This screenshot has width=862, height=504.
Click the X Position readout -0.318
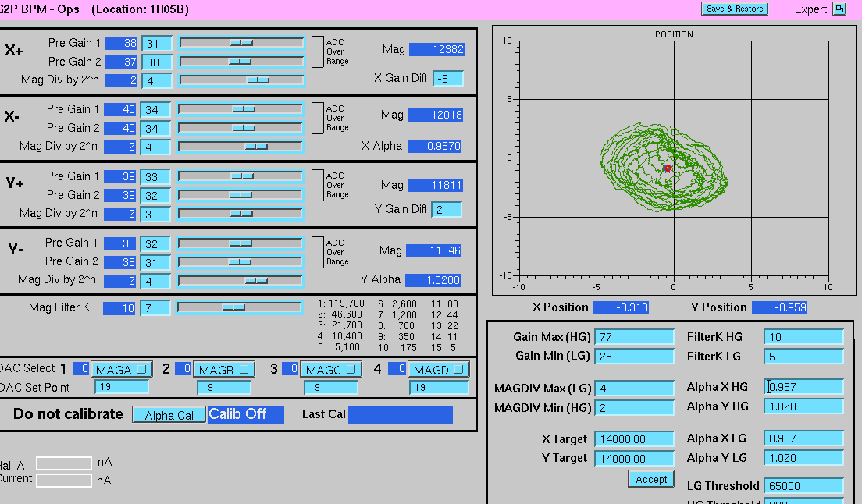coord(622,307)
